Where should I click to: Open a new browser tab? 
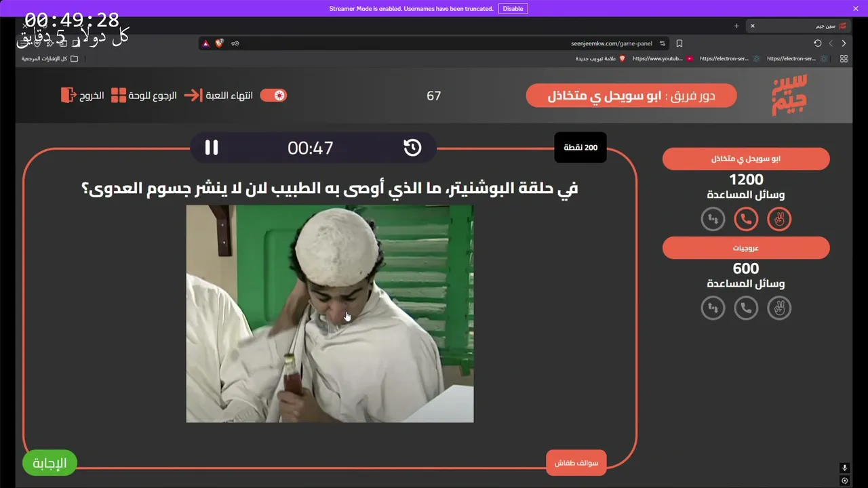point(736,26)
